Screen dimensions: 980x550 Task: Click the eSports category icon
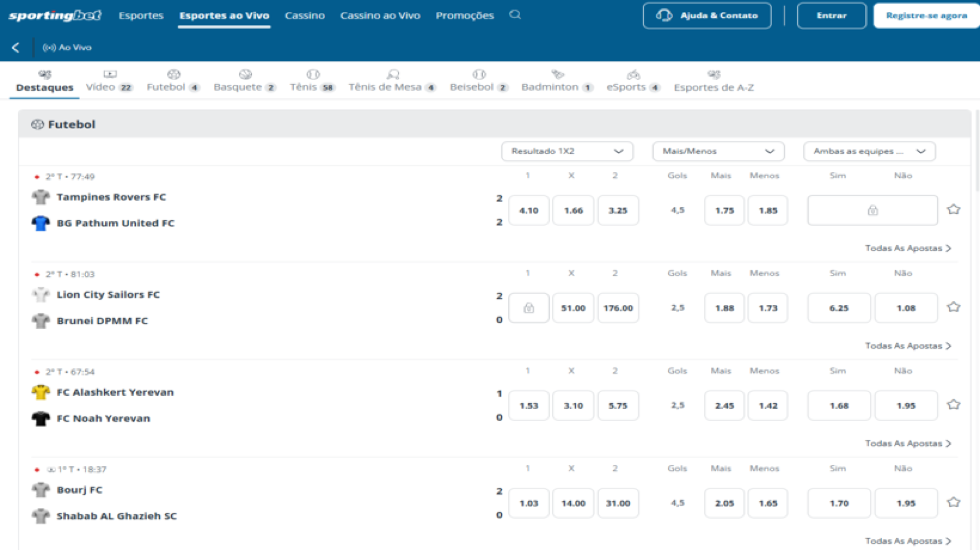[633, 75]
